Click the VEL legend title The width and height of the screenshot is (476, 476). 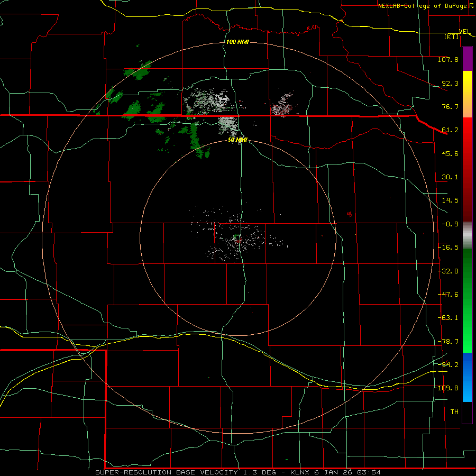pos(464,31)
